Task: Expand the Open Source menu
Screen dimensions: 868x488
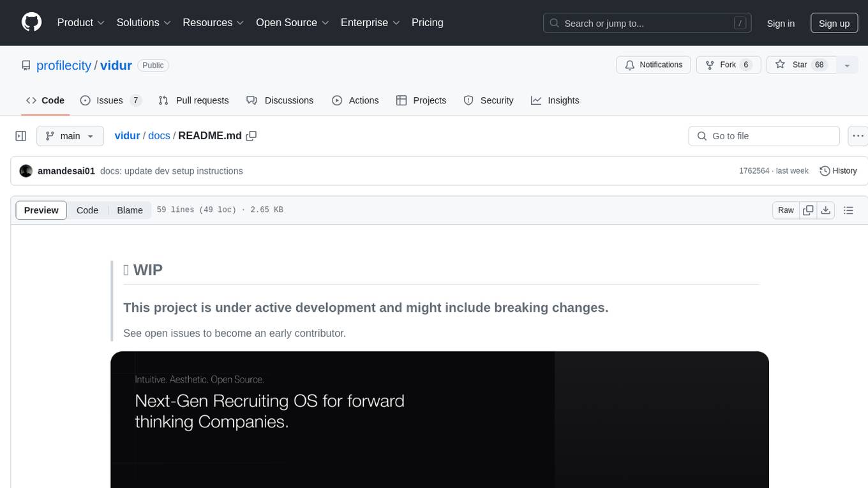Action: [292, 22]
